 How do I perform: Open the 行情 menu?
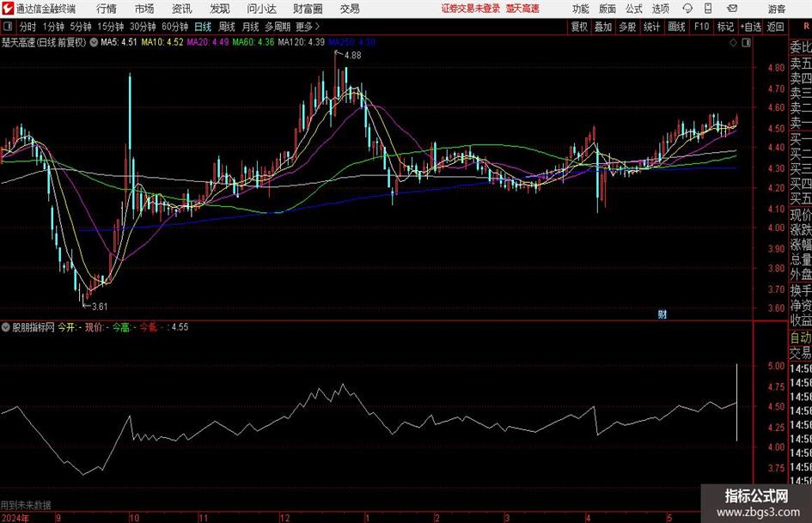tap(107, 9)
